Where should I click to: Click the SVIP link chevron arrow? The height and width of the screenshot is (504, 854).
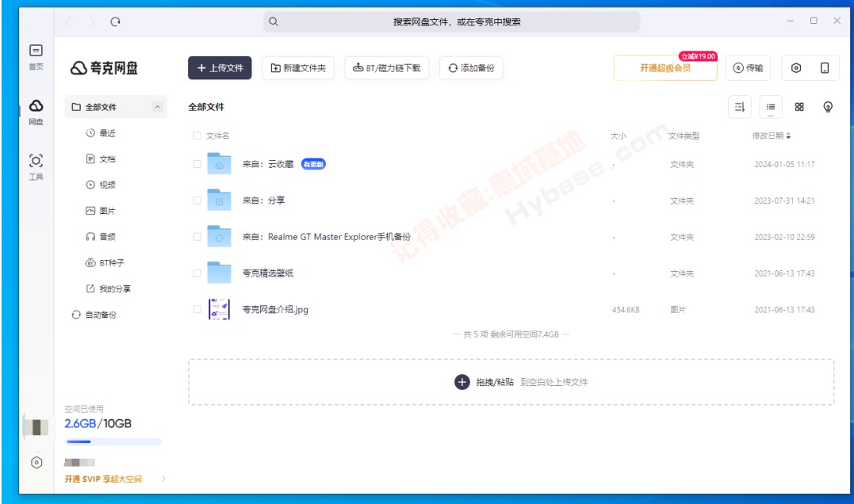163,479
